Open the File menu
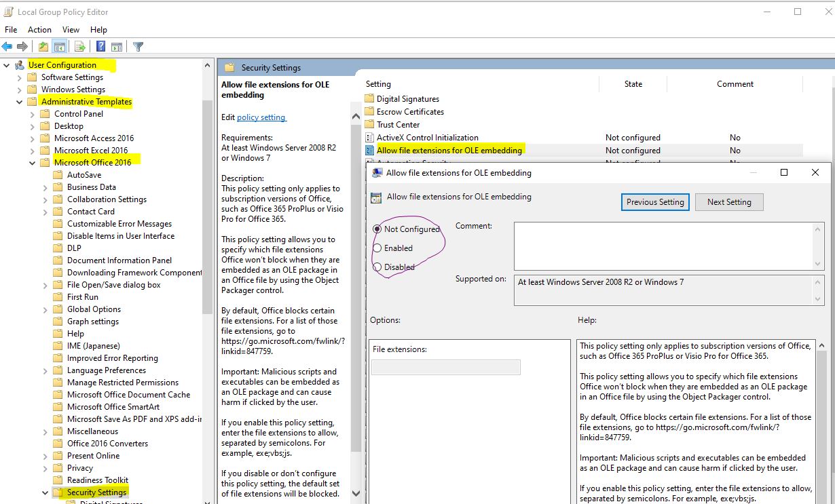835x504 pixels. pos(11,30)
